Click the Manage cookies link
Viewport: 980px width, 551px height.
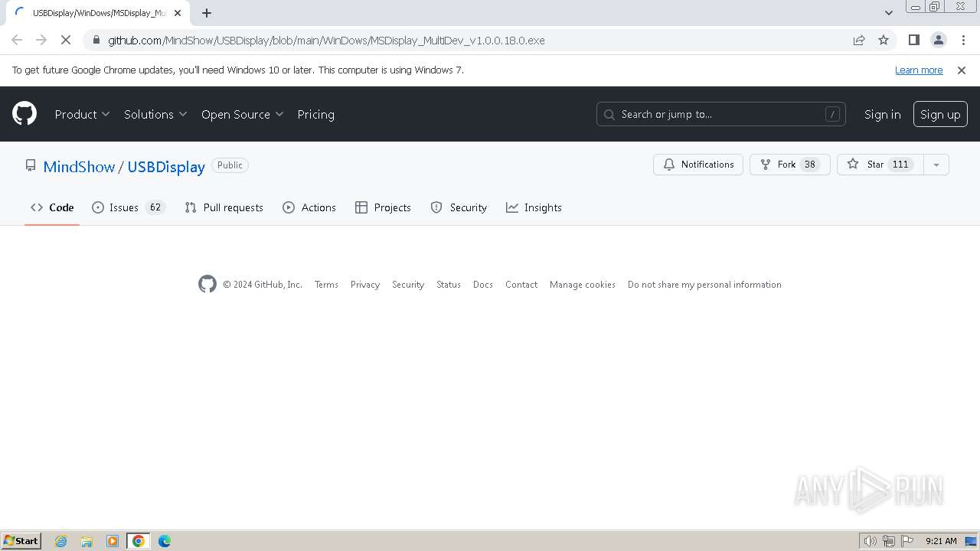click(583, 285)
